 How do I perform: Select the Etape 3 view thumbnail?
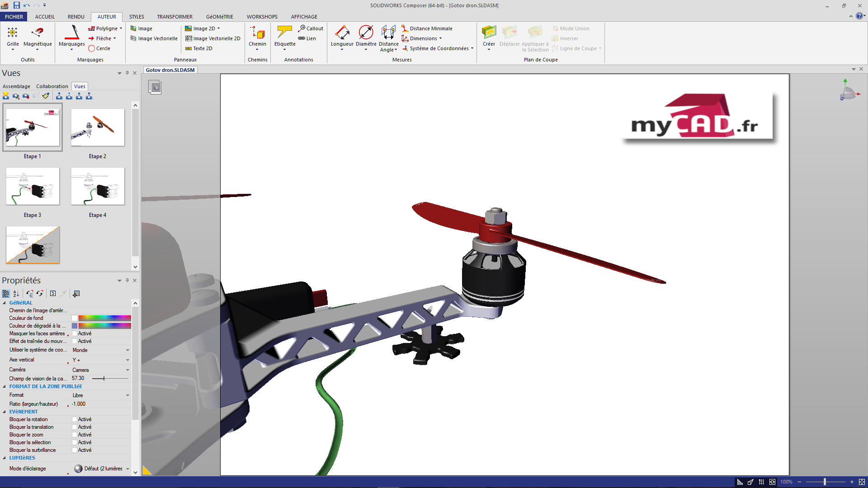[33, 186]
